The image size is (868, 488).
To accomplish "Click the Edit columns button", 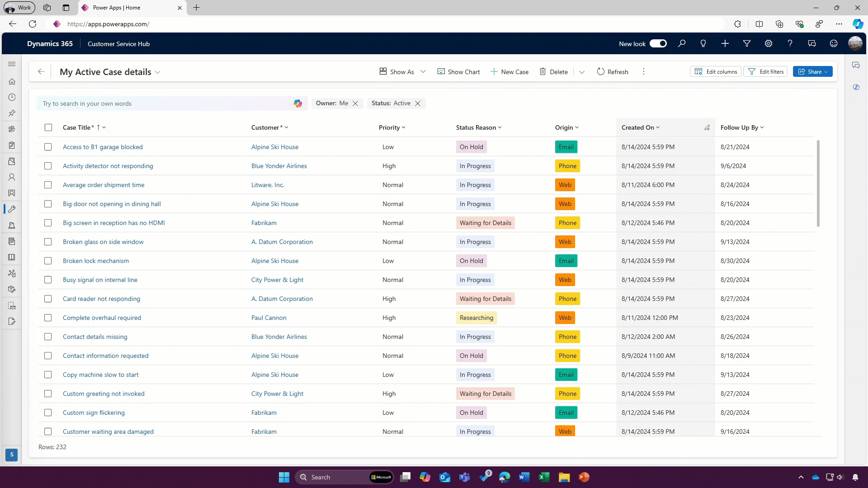I will tap(716, 71).
